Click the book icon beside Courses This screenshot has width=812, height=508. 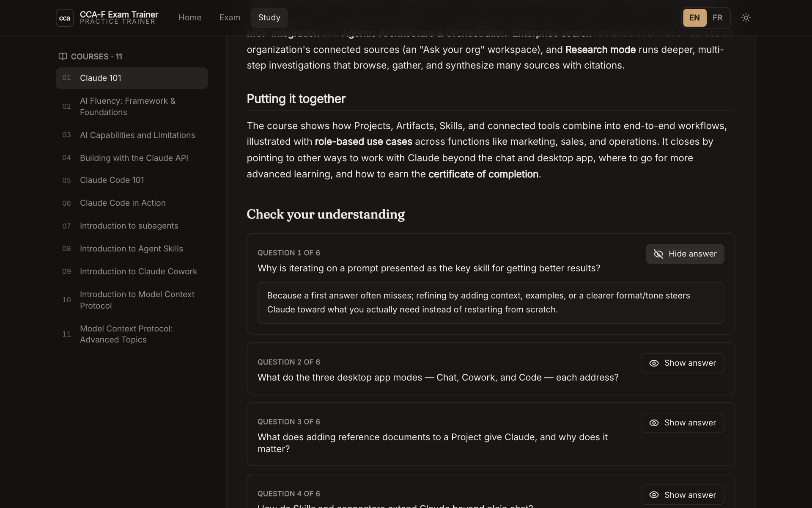pos(63,56)
